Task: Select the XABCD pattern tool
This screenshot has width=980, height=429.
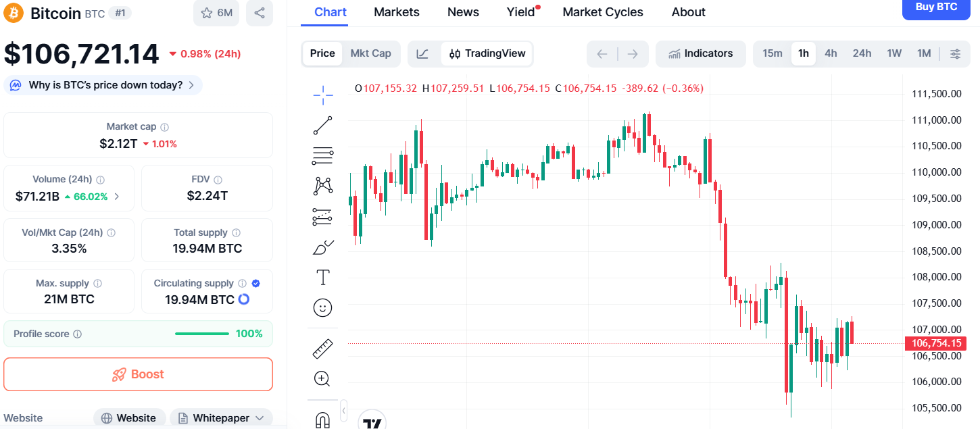Action: click(x=322, y=184)
